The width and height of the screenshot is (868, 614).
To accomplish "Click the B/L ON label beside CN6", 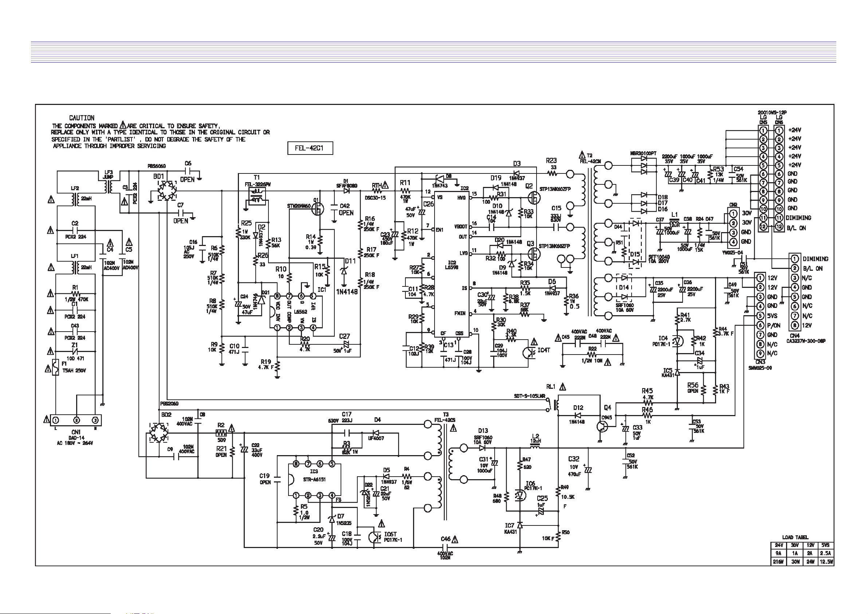I will pos(796,228).
